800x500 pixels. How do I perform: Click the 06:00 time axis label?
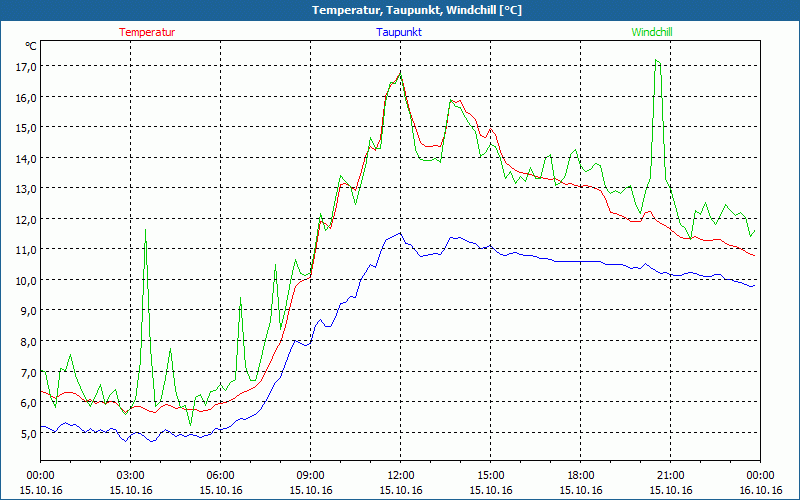pyautogui.click(x=220, y=476)
